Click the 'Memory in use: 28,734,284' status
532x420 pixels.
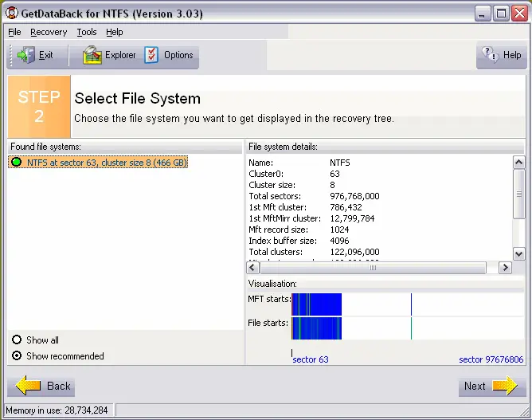tap(57, 410)
